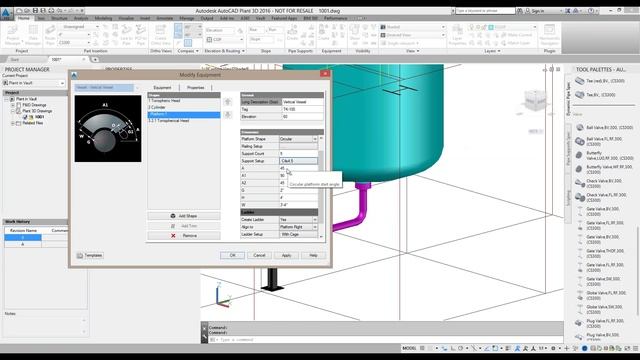
Task: Click the keyword search input field
Action: [x=485, y=11]
